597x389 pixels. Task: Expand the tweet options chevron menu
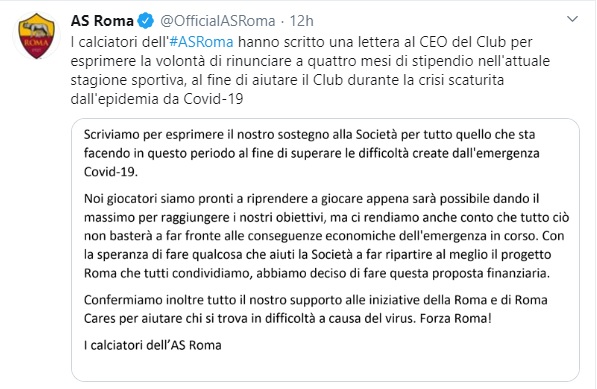click(x=572, y=19)
